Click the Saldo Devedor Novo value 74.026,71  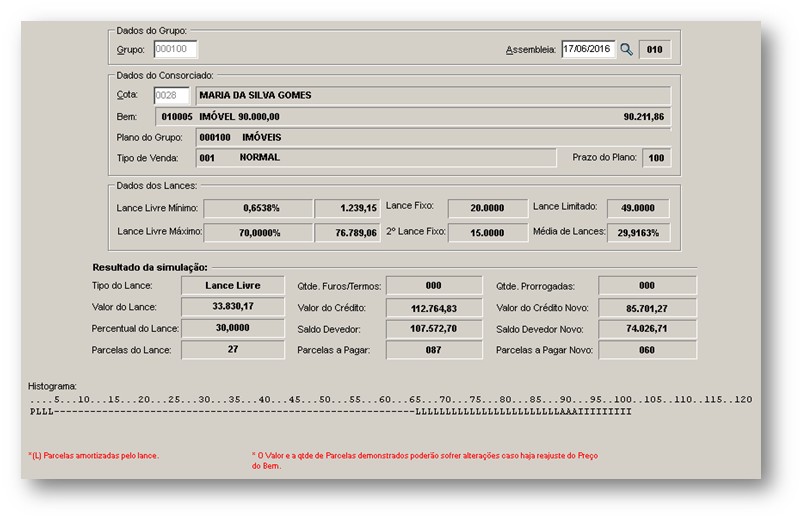647,329
